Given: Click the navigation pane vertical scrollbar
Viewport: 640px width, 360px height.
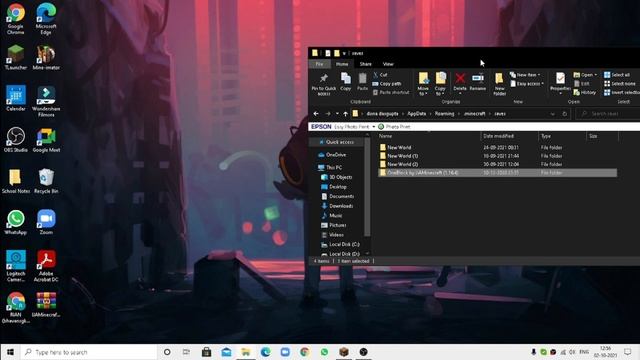Looking at the screenshot, I should (x=367, y=188).
